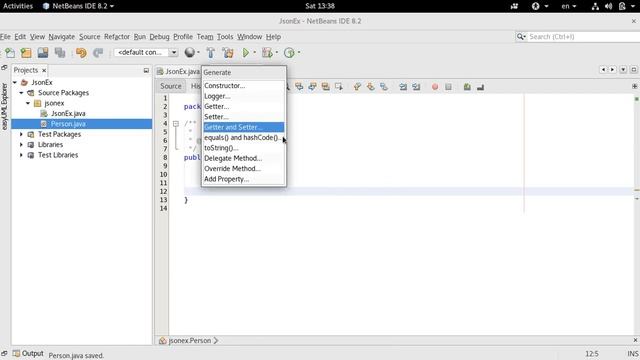Open the default config combo box
The image size is (640, 360).
(146, 52)
